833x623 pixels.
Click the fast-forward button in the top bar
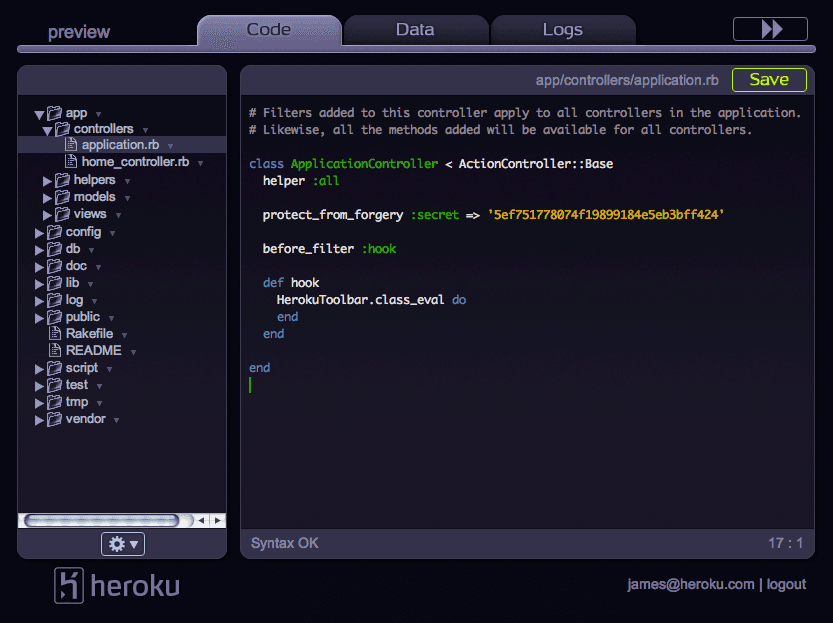(770, 28)
